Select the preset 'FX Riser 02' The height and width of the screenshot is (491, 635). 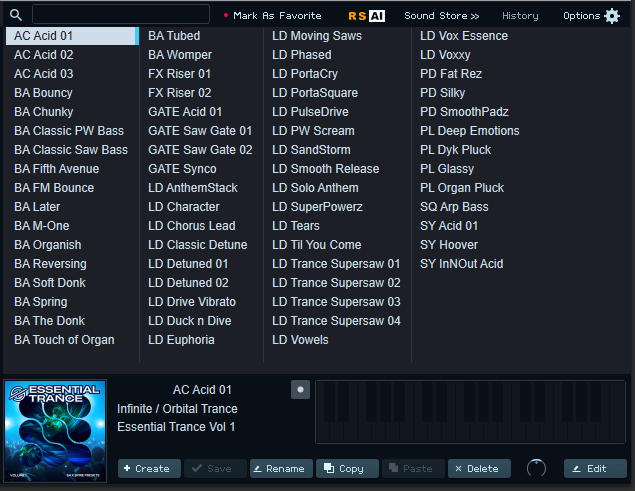coord(180,93)
